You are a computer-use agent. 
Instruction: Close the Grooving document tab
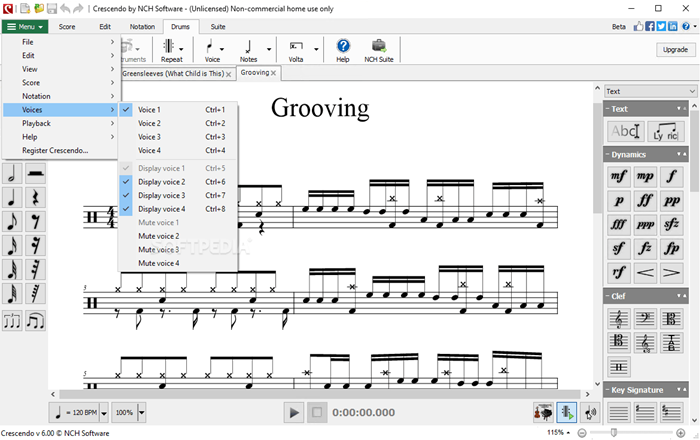(x=274, y=73)
